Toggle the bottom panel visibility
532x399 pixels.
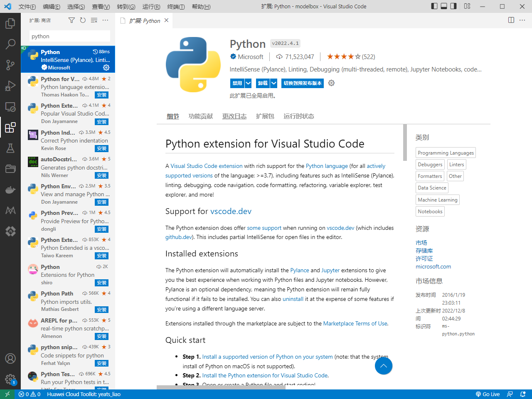[x=444, y=6]
